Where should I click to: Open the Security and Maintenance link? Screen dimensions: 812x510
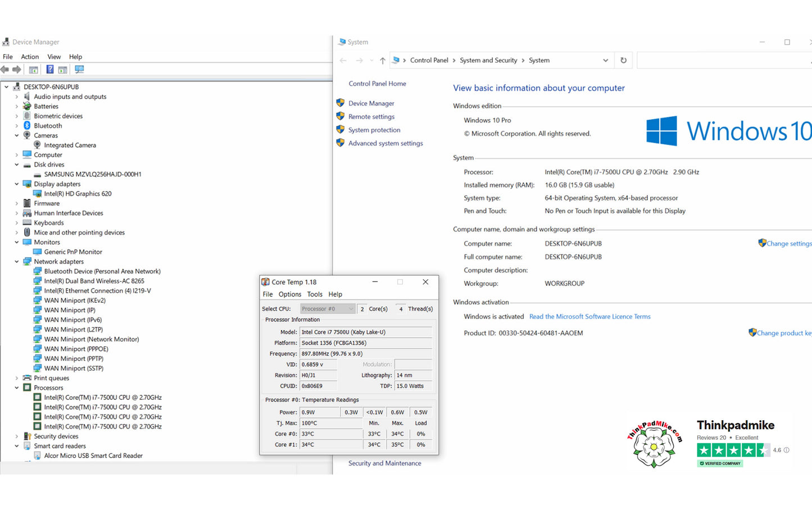(384, 463)
